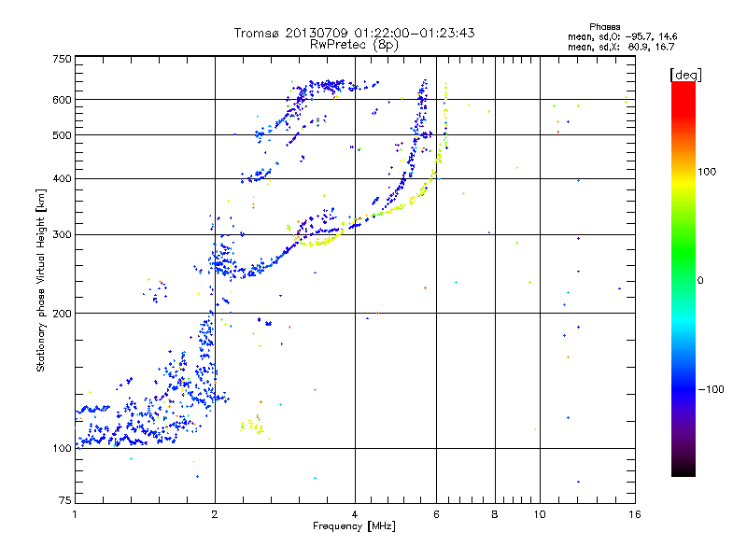The height and width of the screenshot is (560, 747).
Task: Click the colorbar '100' tick label
Action: tap(707, 172)
